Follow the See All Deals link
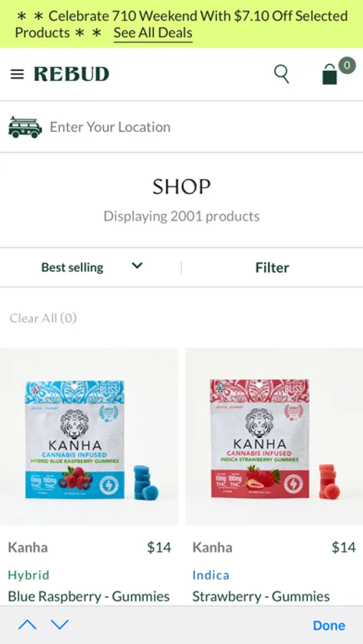This screenshot has height=644, width=363. pyautogui.click(x=153, y=33)
